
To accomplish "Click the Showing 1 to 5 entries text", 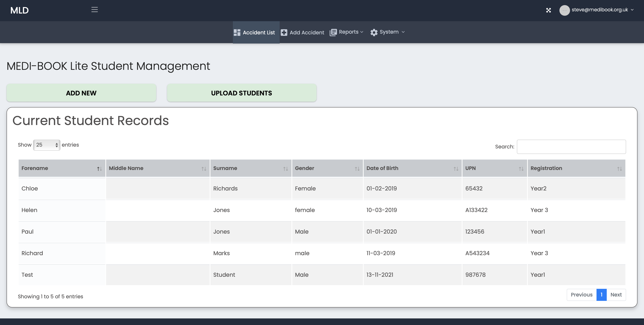I will coord(50,296).
